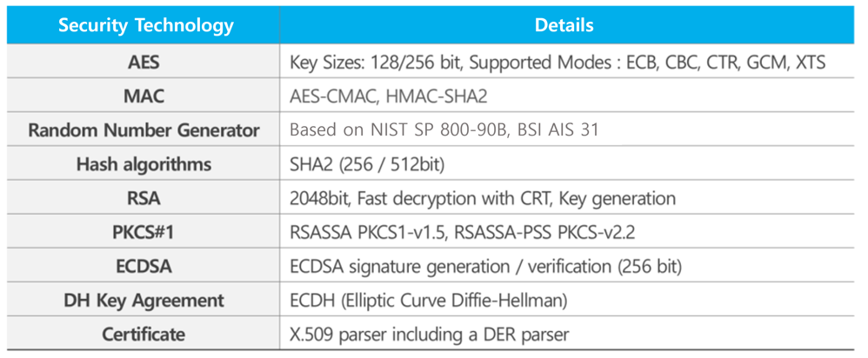Viewport: 868px width, 358px height.
Task: Select the RSA row label
Action: [x=144, y=198]
